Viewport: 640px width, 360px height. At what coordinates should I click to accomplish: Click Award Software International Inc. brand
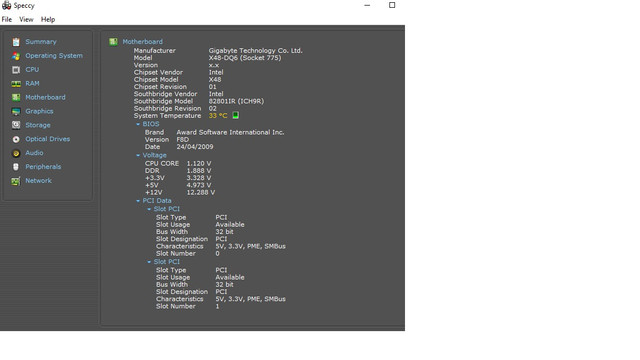click(x=230, y=132)
